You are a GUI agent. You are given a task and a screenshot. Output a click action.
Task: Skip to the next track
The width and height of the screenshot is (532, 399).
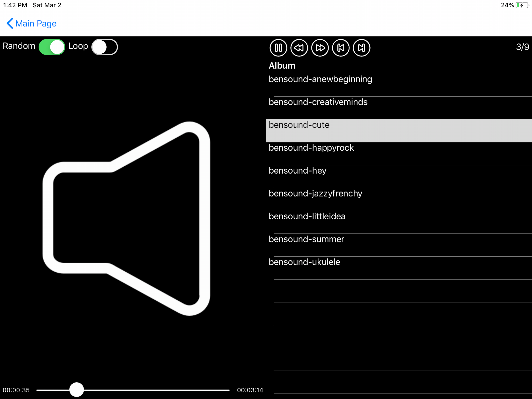point(361,48)
